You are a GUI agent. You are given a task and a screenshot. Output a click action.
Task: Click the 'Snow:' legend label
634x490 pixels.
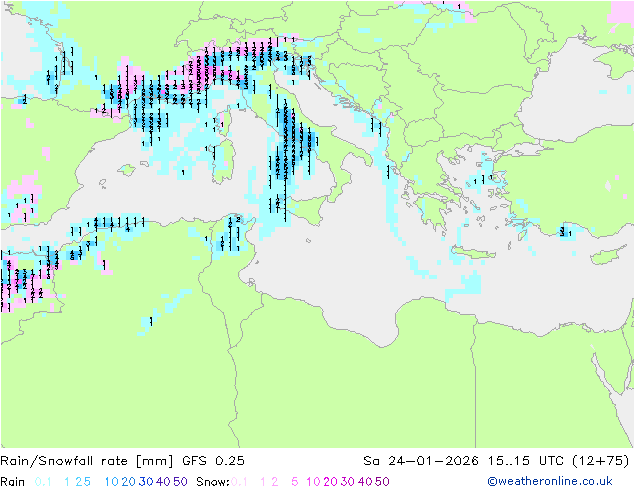coord(213,482)
